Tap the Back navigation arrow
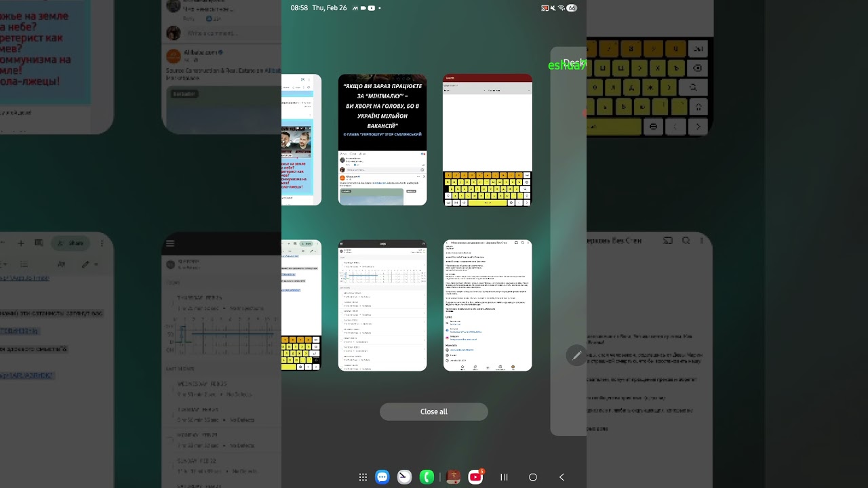 click(561, 477)
